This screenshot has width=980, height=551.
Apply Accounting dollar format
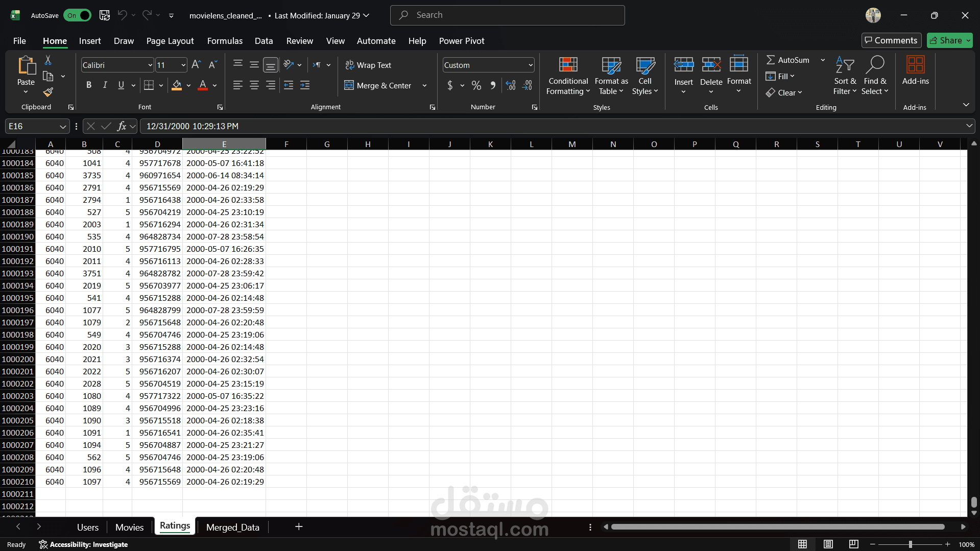[x=450, y=85]
